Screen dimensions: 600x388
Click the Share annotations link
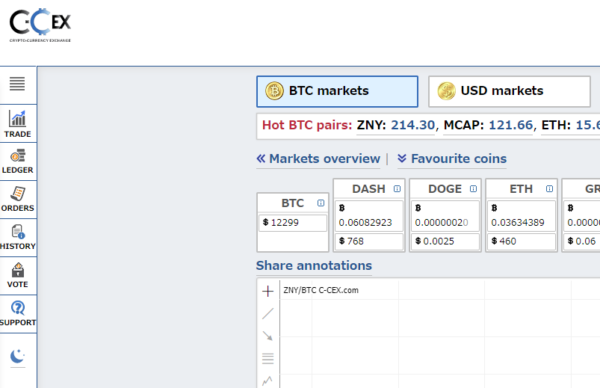[x=314, y=266]
